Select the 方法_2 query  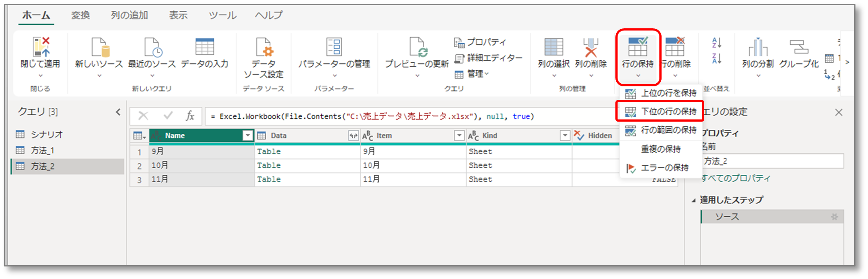pyautogui.click(x=68, y=167)
